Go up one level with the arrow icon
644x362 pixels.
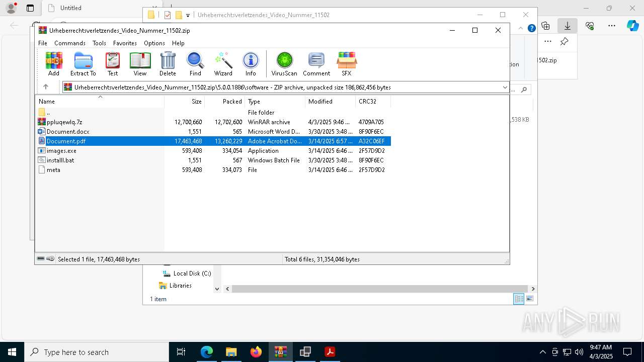pyautogui.click(x=46, y=87)
